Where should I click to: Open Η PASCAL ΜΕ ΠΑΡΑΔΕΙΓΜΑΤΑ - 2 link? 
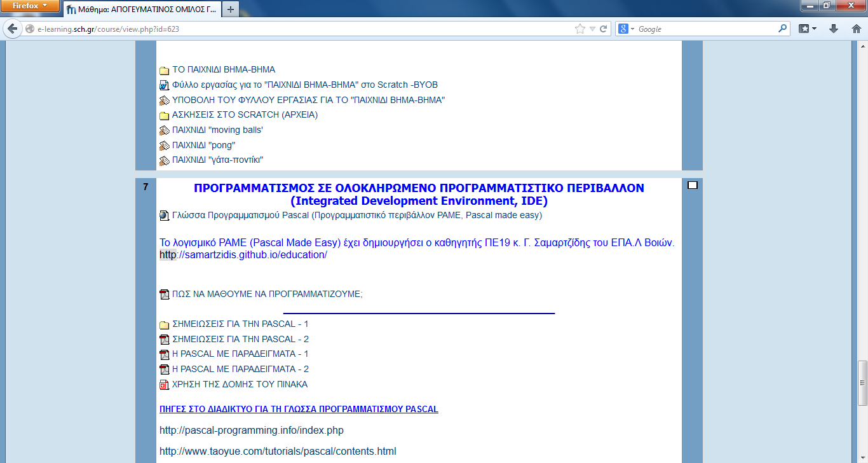[240, 370]
